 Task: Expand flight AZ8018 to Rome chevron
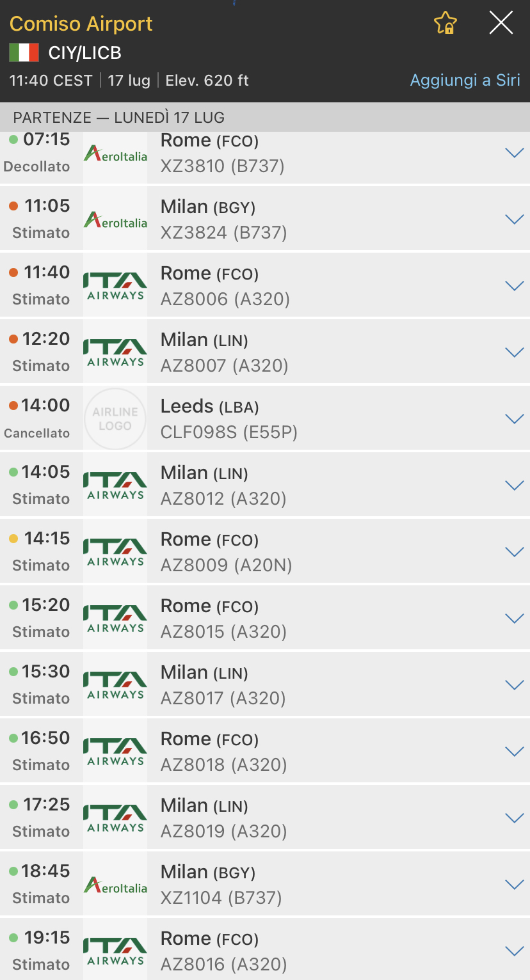coord(514,752)
